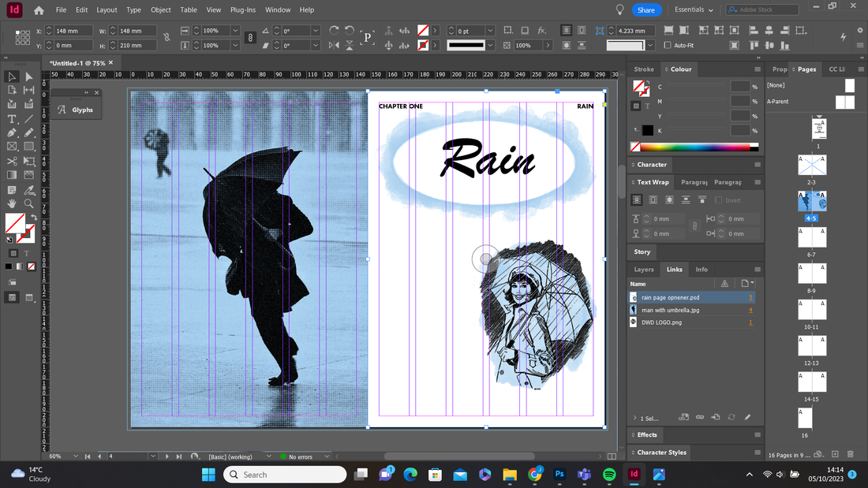This screenshot has width=868, height=488.
Task: Open the stroke style dropdown
Action: (490, 46)
